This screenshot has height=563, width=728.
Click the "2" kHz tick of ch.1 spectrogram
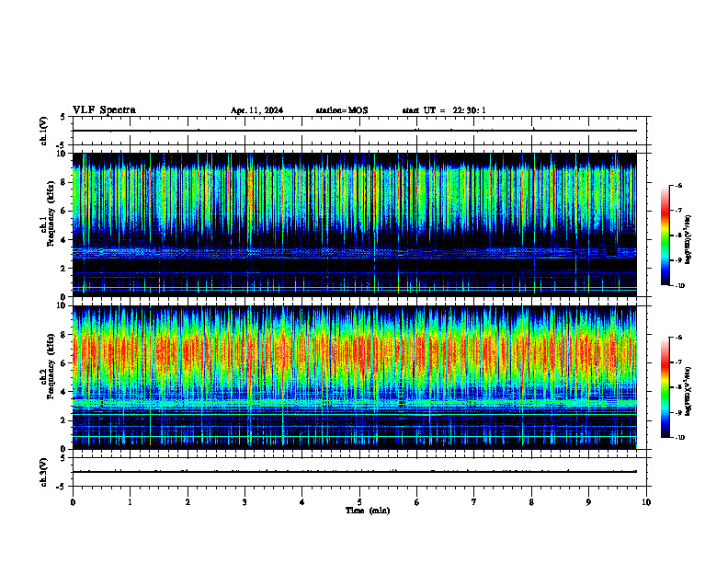point(64,269)
